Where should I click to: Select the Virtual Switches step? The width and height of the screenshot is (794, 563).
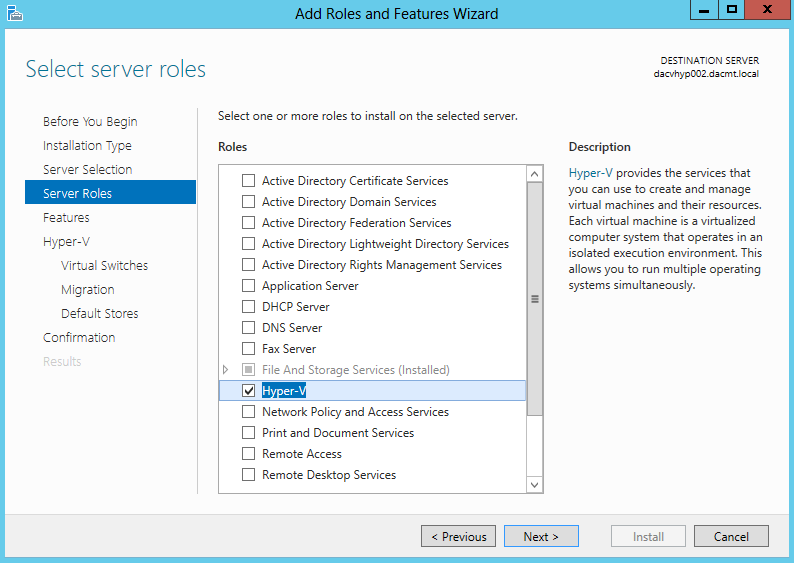(104, 265)
